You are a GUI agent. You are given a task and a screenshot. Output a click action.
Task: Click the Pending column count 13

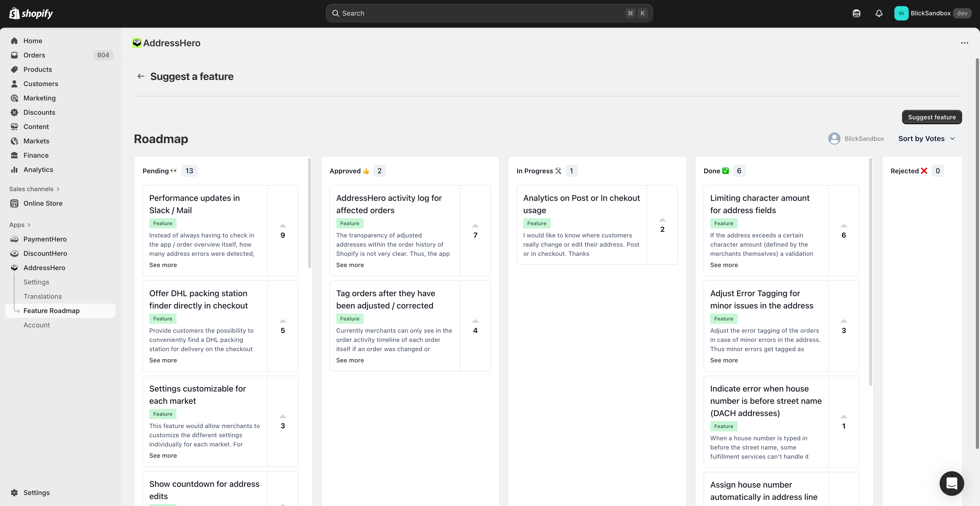190,171
